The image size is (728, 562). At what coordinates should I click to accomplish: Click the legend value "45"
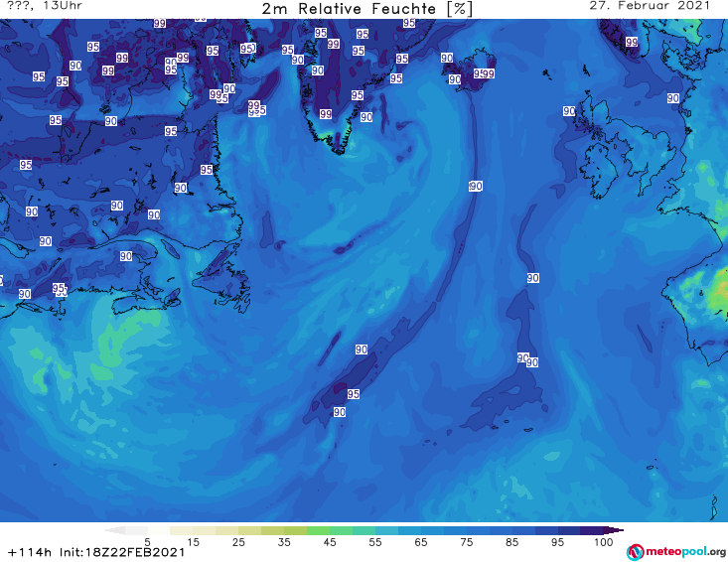[330, 542]
